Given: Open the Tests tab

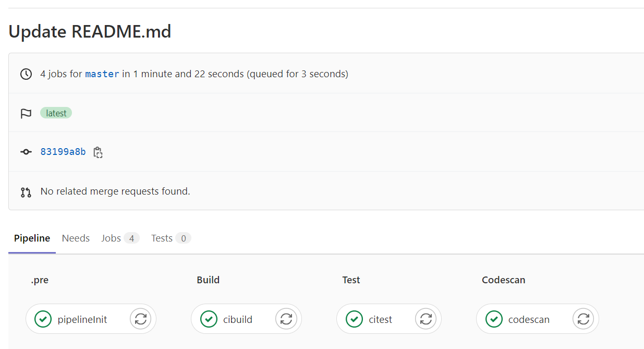Looking at the screenshot, I should (x=171, y=238).
